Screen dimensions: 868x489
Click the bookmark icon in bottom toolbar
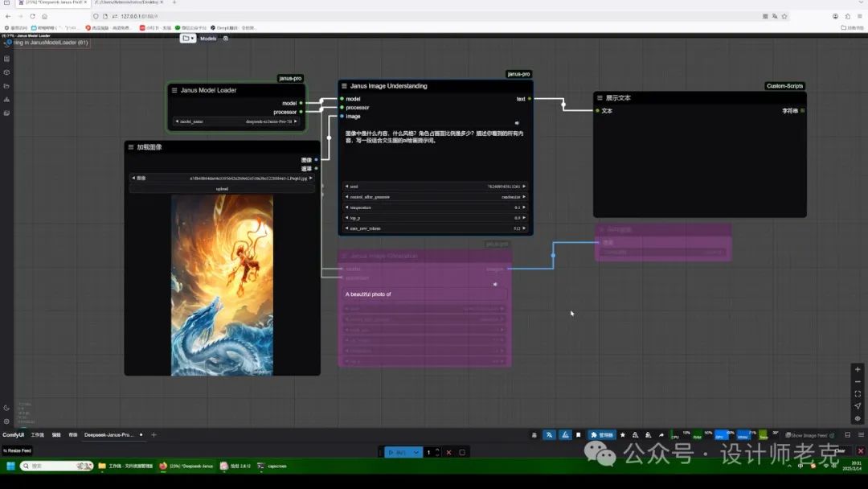(579, 435)
